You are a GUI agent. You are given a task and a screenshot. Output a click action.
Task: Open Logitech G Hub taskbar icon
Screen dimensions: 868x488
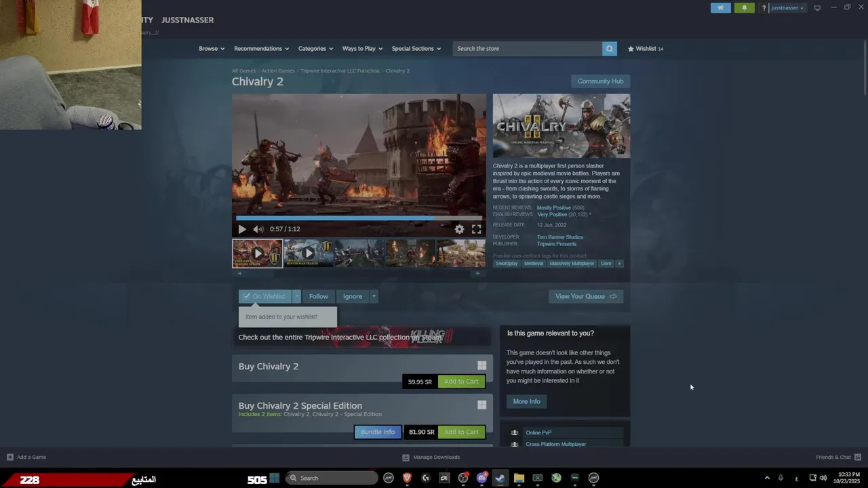426,478
